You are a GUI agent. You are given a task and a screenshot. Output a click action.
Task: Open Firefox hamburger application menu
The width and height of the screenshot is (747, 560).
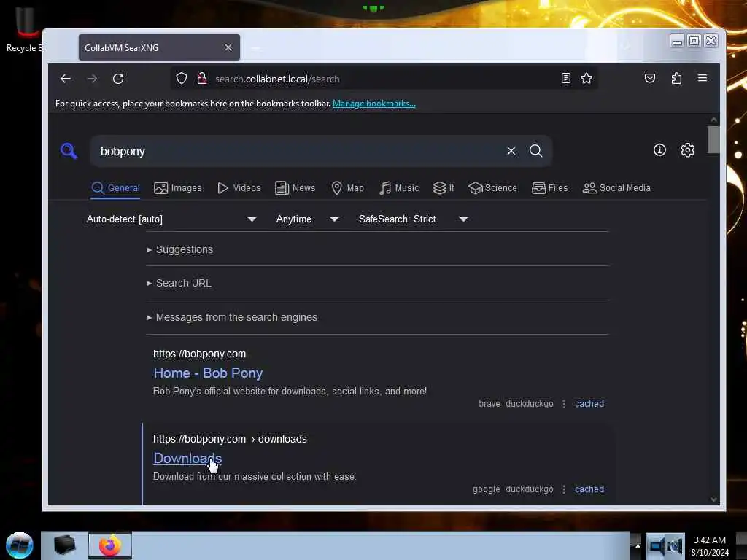click(703, 78)
